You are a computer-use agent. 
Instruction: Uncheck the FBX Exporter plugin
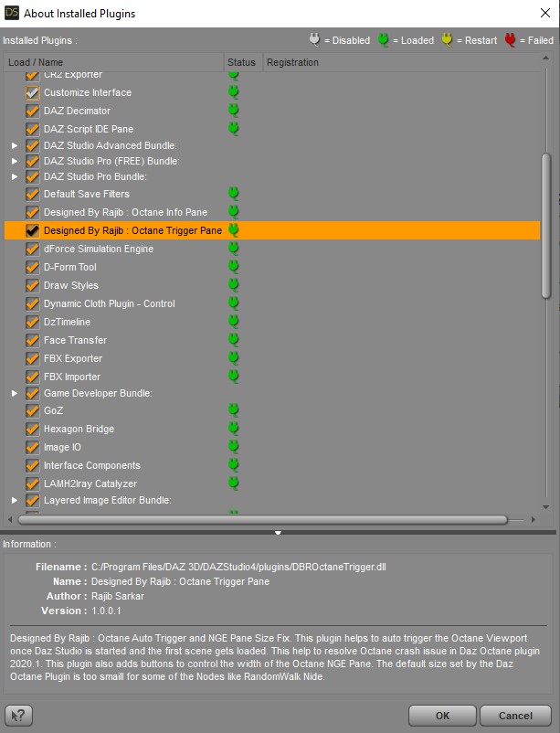[32, 358]
